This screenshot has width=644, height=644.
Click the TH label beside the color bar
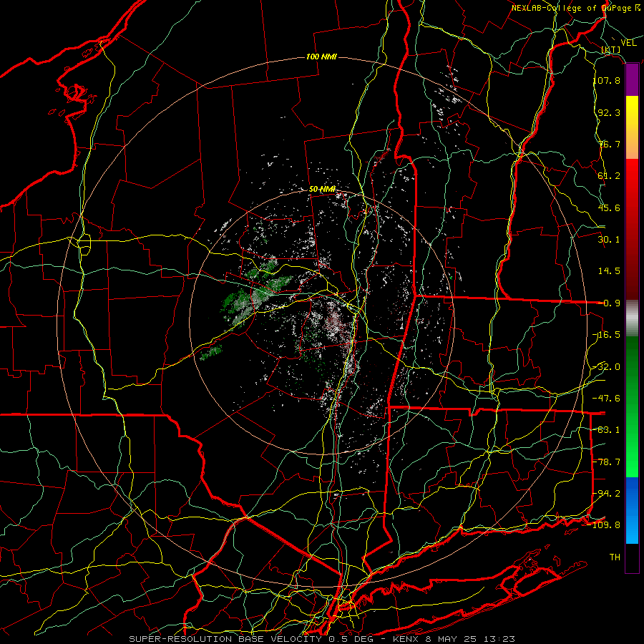[615, 557]
